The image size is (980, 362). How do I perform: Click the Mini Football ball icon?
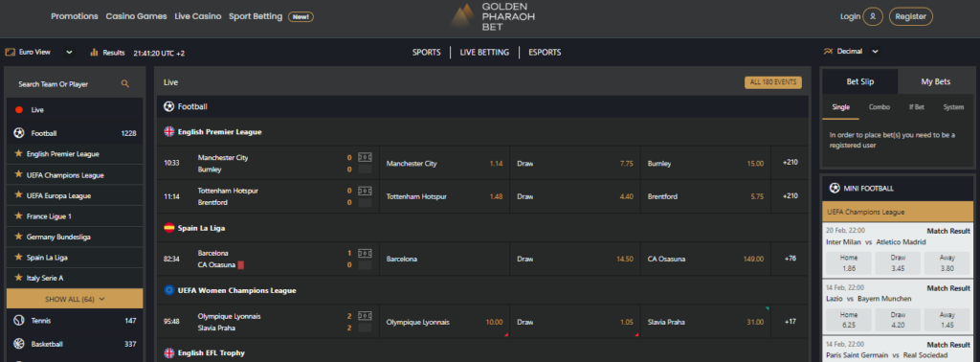pyautogui.click(x=834, y=189)
